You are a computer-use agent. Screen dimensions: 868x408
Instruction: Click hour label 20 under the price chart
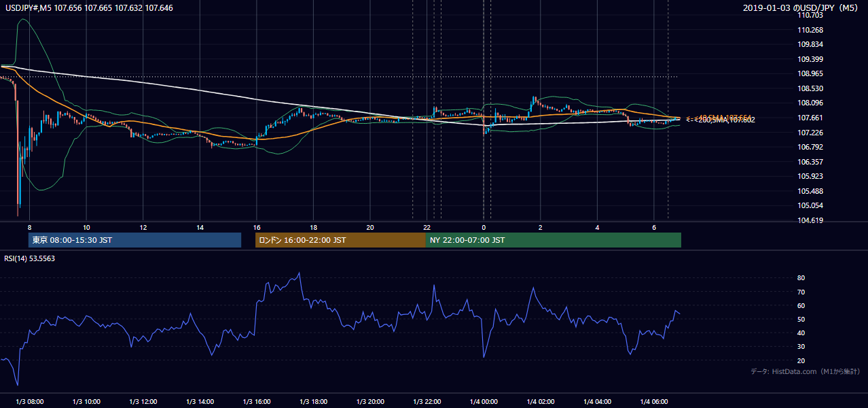[370, 226]
